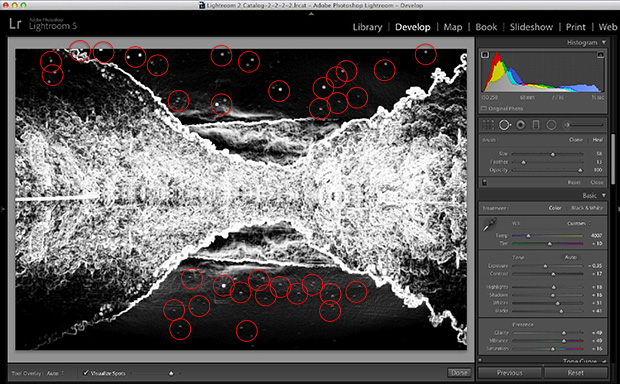620x384 pixels.
Task: Select the Crop Overlay grid tool
Action: pos(488,125)
